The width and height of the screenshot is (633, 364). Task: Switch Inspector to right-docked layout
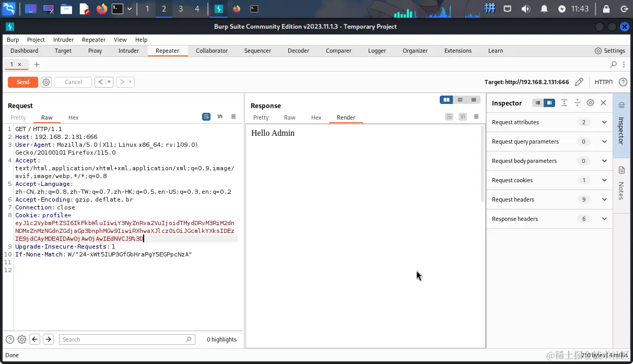coord(549,103)
